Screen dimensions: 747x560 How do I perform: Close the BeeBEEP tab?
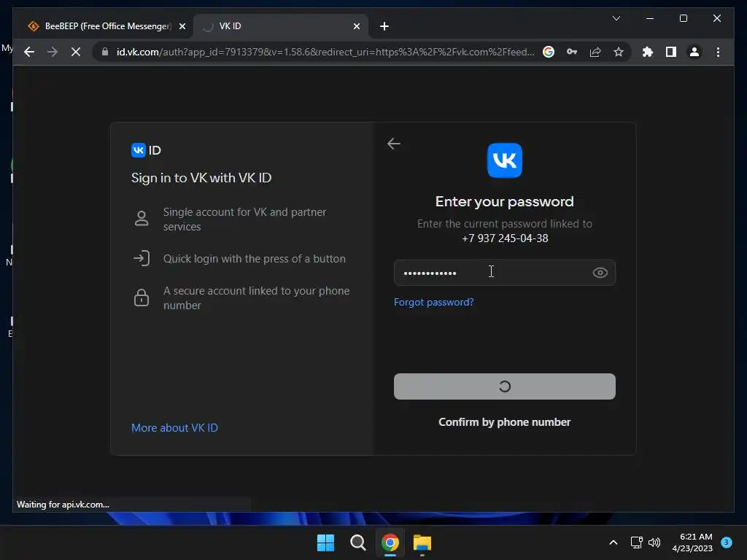(182, 26)
